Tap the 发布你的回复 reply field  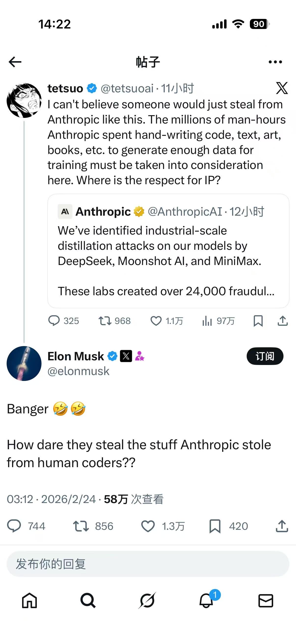point(148,564)
